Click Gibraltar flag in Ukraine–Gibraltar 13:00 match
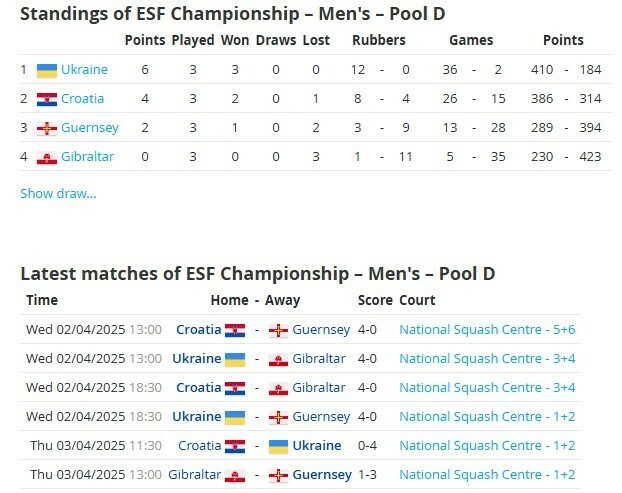This screenshot has height=493, width=622. coord(278,359)
